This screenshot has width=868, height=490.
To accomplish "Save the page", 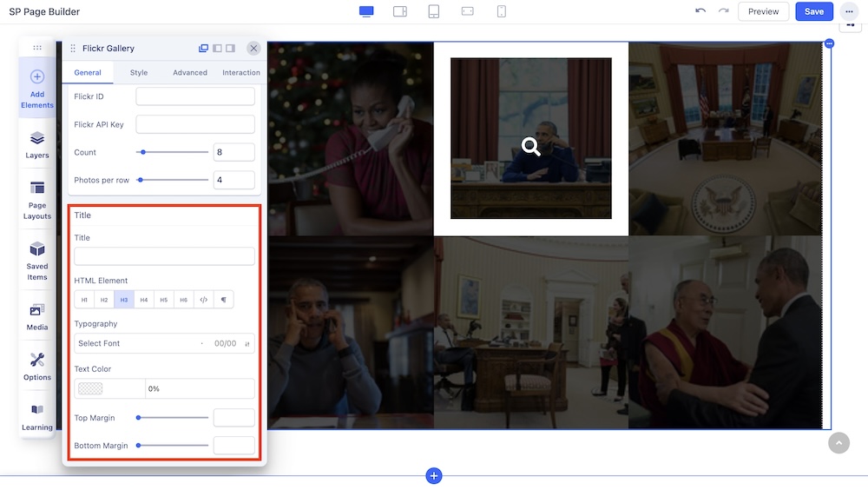I will [x=814, y=11].
